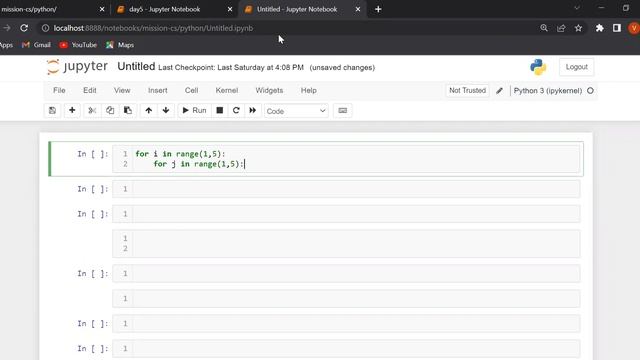The height and width of the screenshot is (360, 640).
Task: Open the YouTube bookmark
Action: [78, 45]
